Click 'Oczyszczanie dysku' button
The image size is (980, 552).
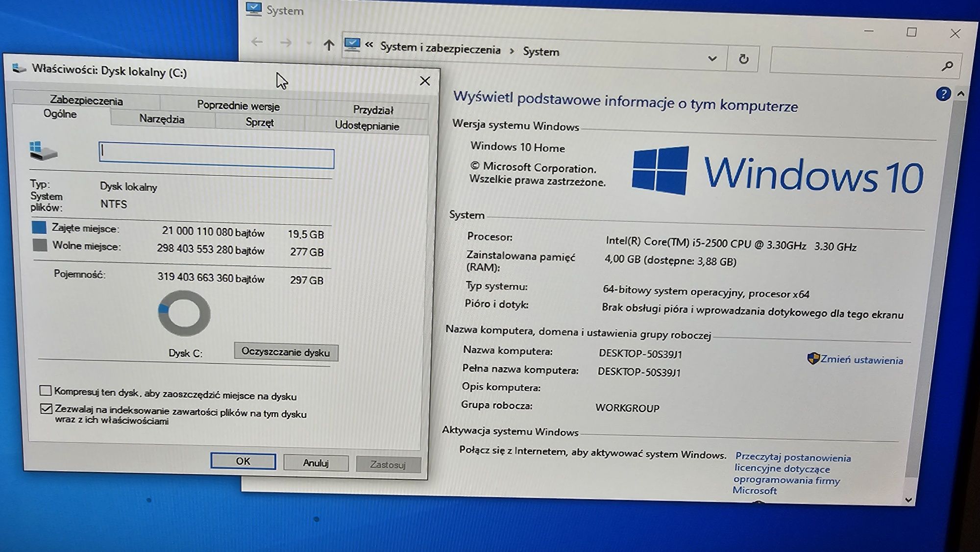(286, 352)
